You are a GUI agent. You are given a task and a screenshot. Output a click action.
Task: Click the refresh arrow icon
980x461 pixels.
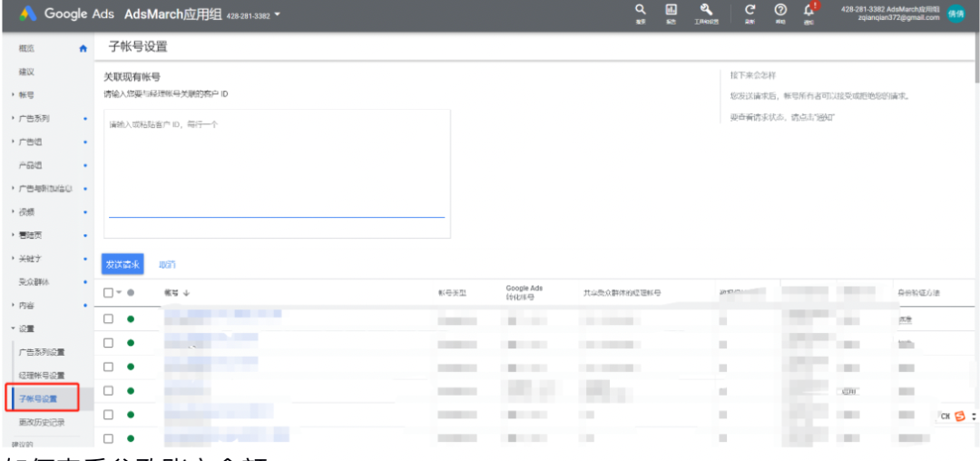click(x=750, y=11)
